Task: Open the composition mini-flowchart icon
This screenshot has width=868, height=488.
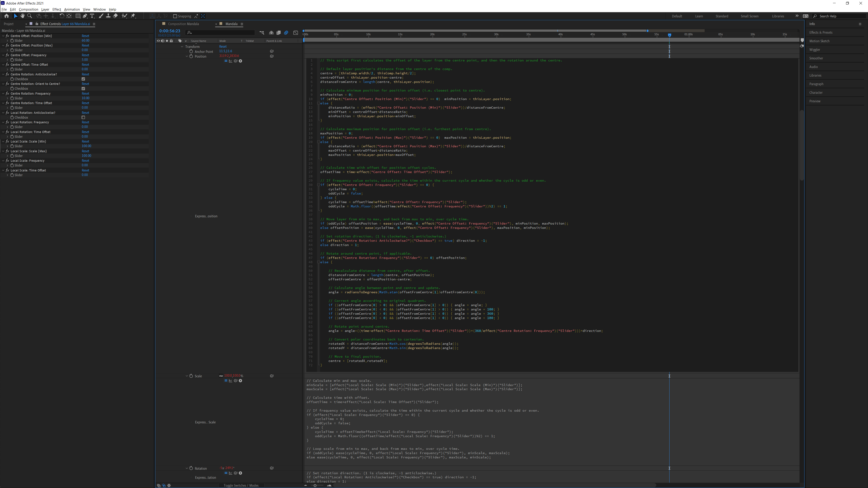Action: [x=262, y=33]
